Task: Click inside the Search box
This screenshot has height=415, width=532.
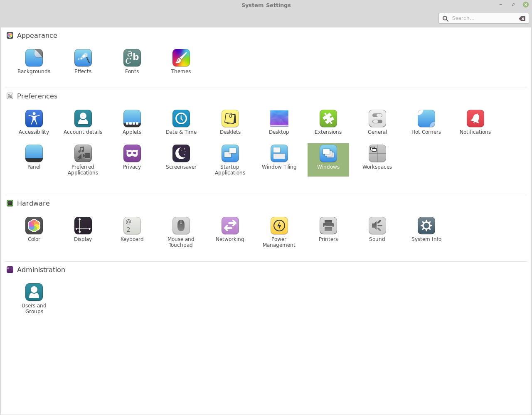Action: [478, 18]
